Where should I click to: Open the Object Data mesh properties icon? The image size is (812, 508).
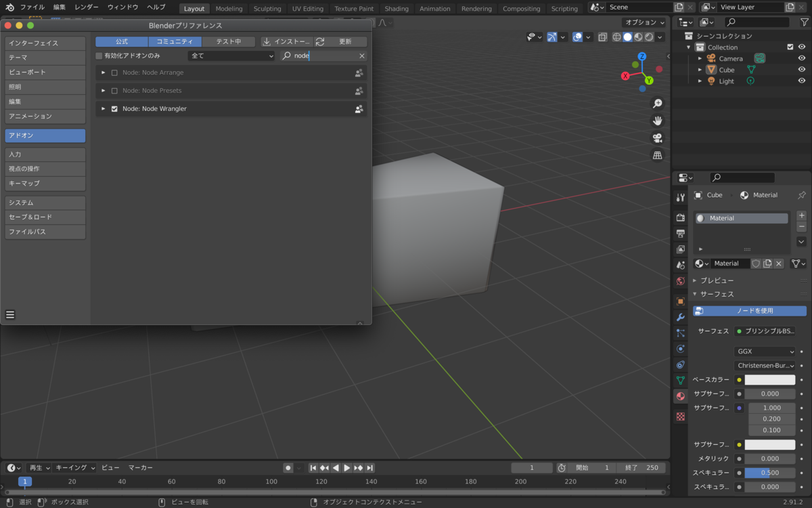(681, 381)
